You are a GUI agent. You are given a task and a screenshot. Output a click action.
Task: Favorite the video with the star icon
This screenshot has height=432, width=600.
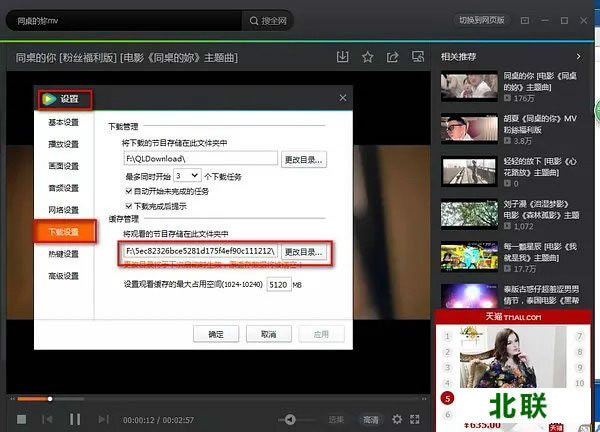click(368, 57)
